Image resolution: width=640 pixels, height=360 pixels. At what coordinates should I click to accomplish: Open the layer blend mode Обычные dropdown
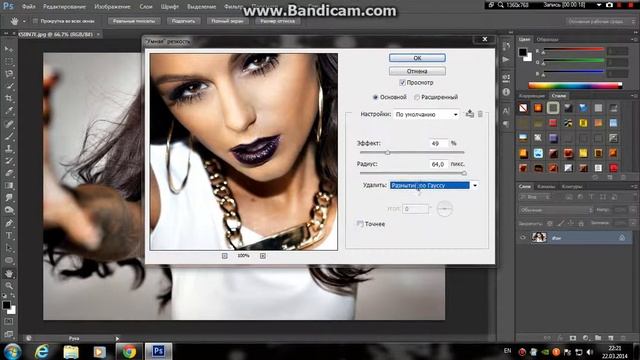click(556, 210)
